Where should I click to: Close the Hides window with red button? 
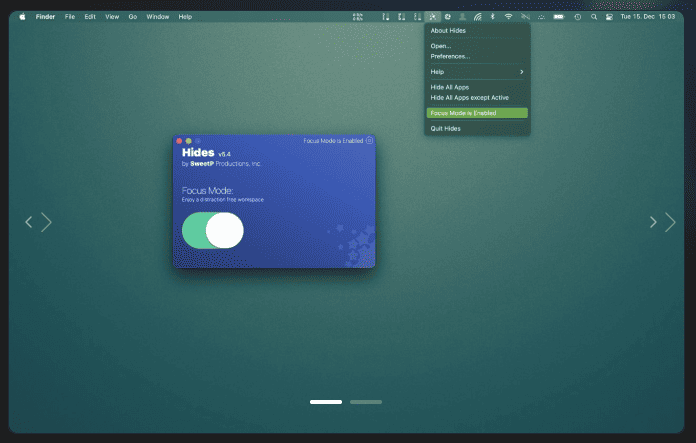coord(179,141)
